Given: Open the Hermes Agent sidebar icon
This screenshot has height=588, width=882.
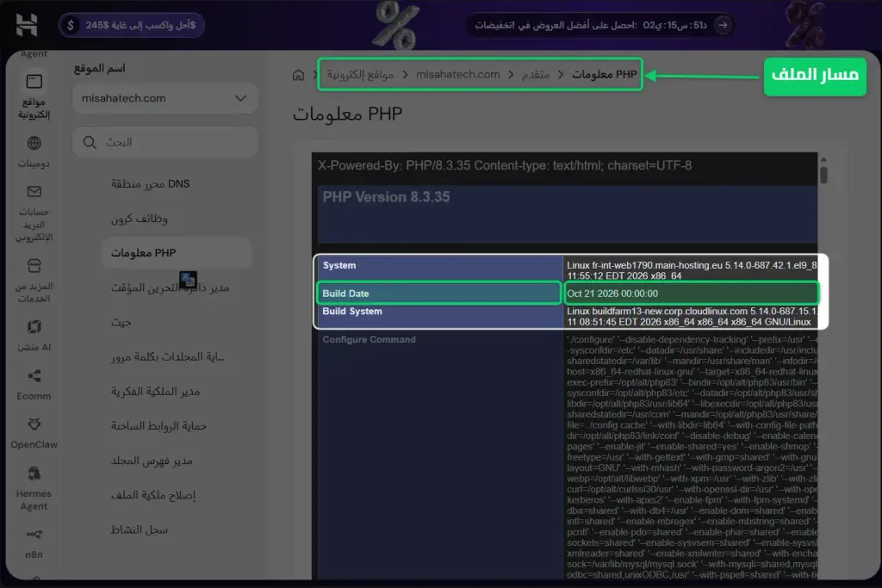Looking at the screenshot, I should 34,473.
